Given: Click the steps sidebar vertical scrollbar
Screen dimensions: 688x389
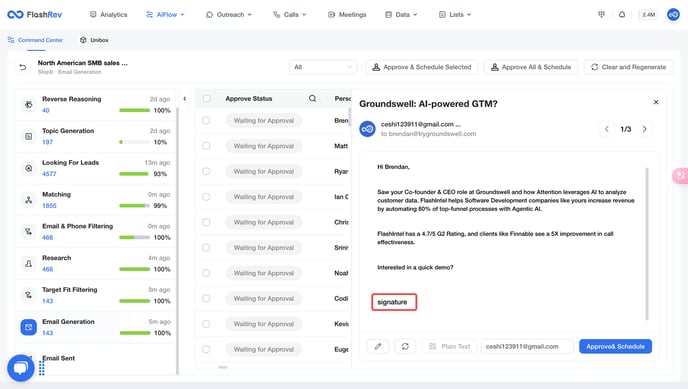Looking at the screenshot, I should 177,241.
